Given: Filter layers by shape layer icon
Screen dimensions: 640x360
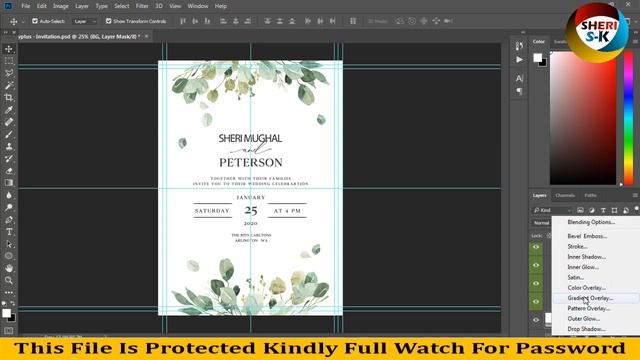Looking at the screenshot, I should coord(614,210).
